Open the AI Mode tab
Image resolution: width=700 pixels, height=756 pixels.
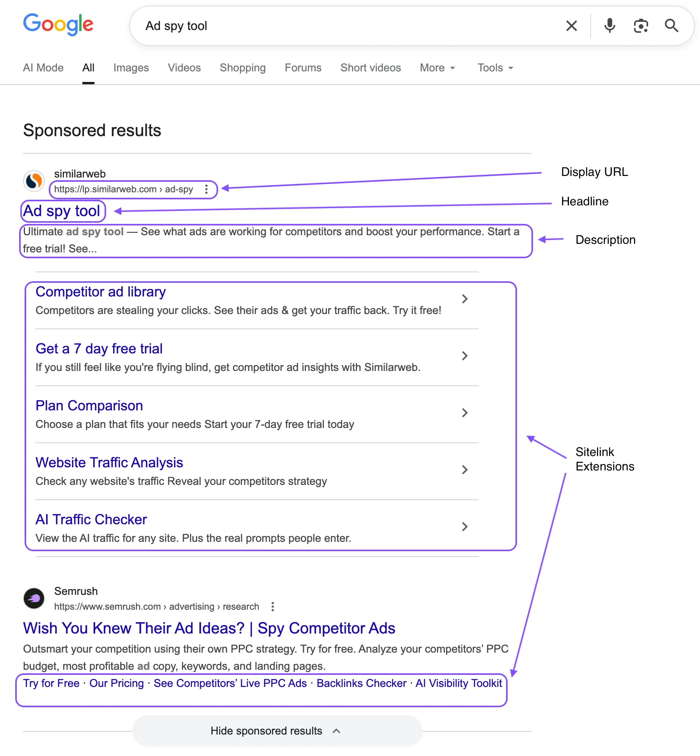pos(43,68)
